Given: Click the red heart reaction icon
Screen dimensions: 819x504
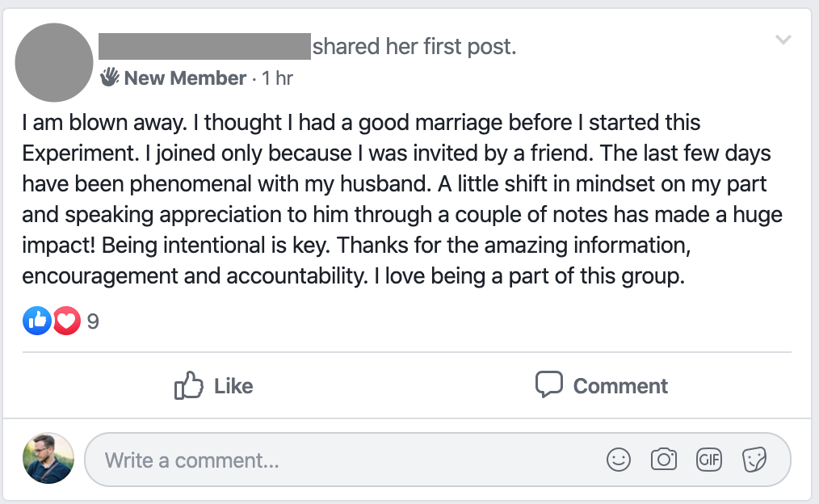Looking at the screenshot, I should point(66,321).
